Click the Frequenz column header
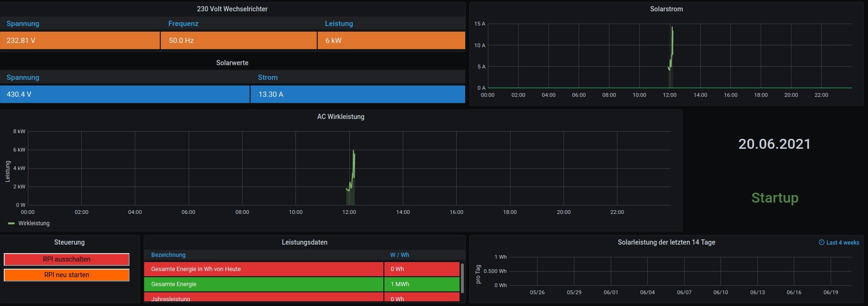Screen dimensions: 868x306 183,24
